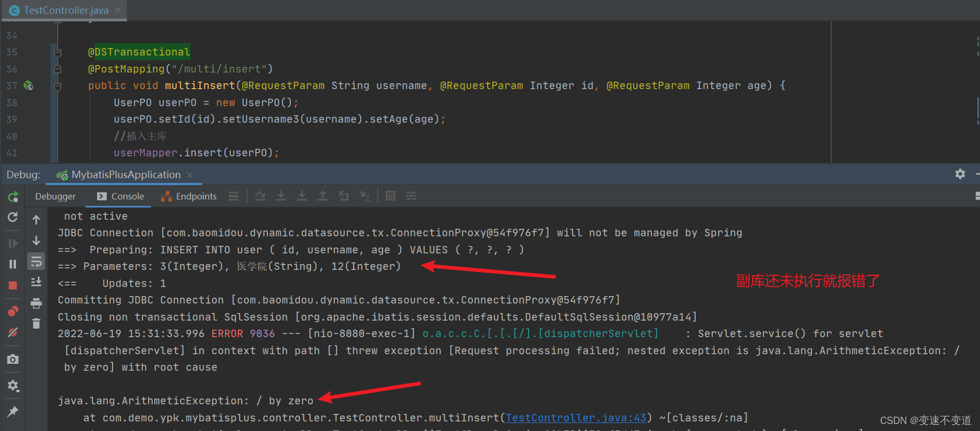Switch to the Console tab
This screenshot has height=431, width=980.
click(x=121, y=196)
